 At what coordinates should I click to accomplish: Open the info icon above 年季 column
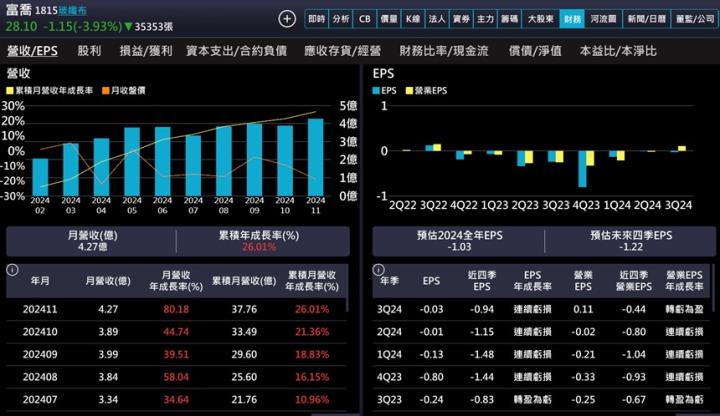378,270
